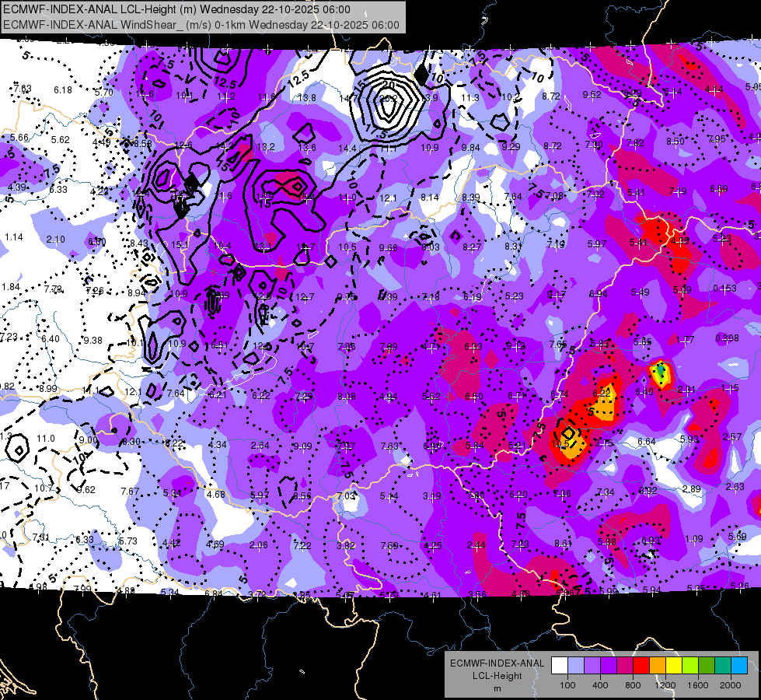Image resolution: width=761 pixels, height=700 pixels.
Task: Click map value "7.67"
Action: click(x=130, y=491)
